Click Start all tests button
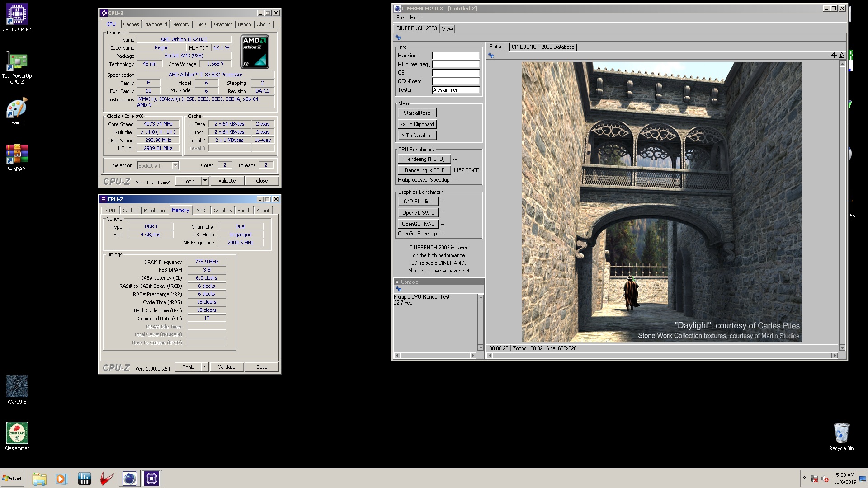 pyautogui.click(x=417, y=113)
